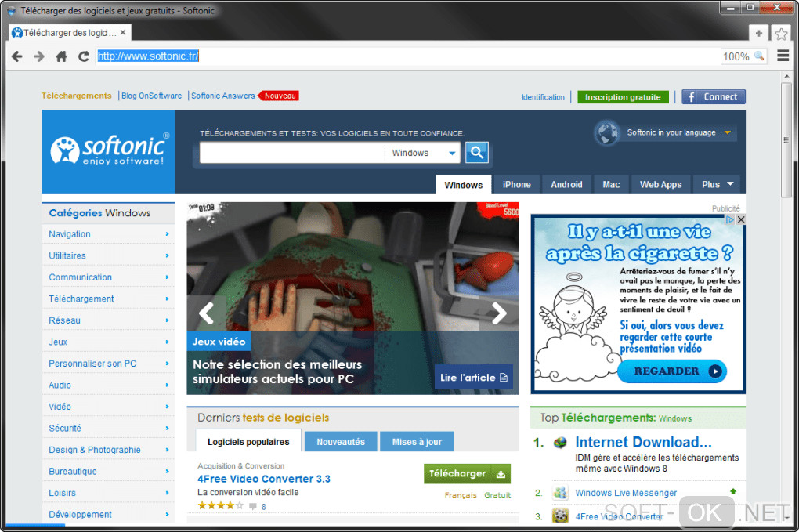Open comments icon under 4Free Video Converter

coord(253,506)
